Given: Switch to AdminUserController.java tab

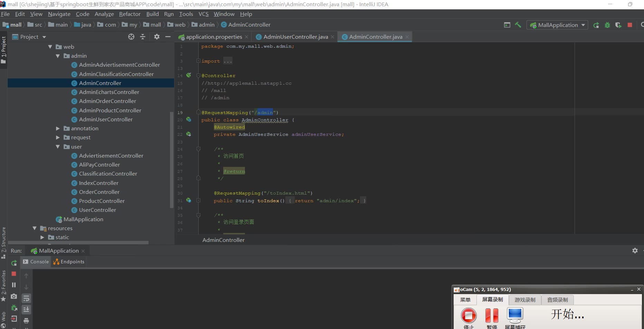Looking at the screenshot, I should click(295, 37).
